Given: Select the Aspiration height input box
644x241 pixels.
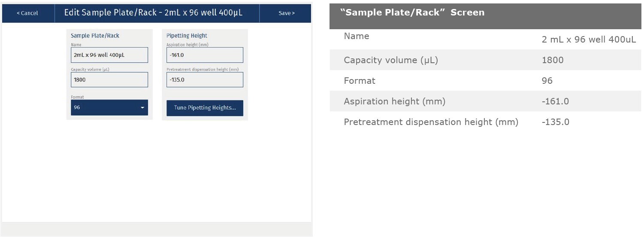Looking at the screenshot, I should [x=205, y=55].
